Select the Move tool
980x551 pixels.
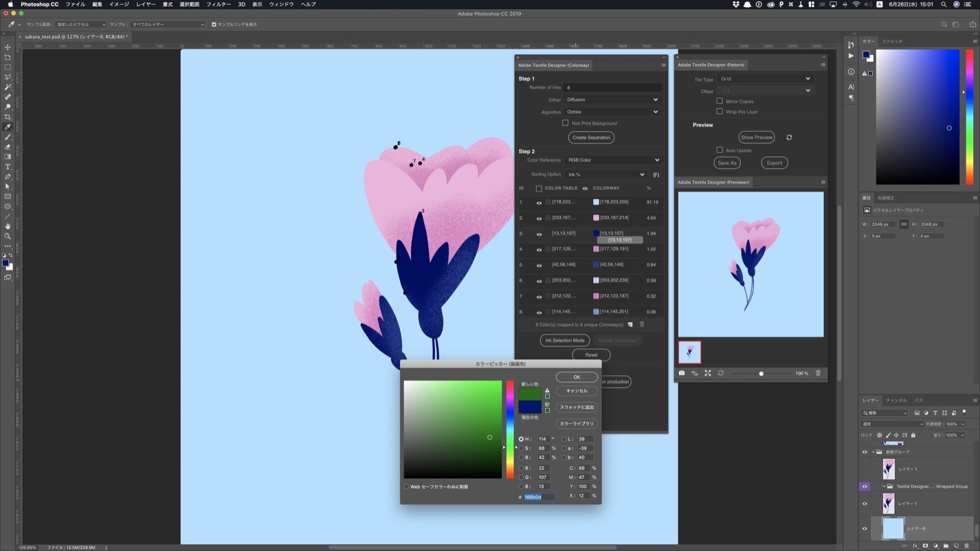coord(8,47)
